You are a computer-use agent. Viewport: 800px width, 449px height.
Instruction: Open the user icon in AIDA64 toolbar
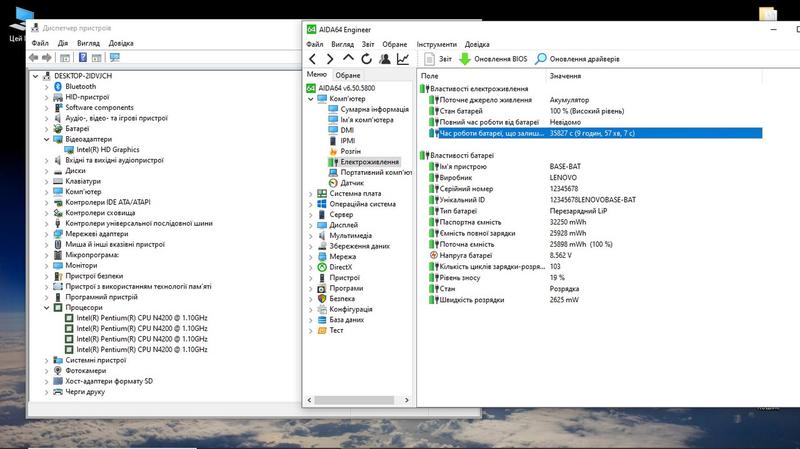tap(385, 59)
